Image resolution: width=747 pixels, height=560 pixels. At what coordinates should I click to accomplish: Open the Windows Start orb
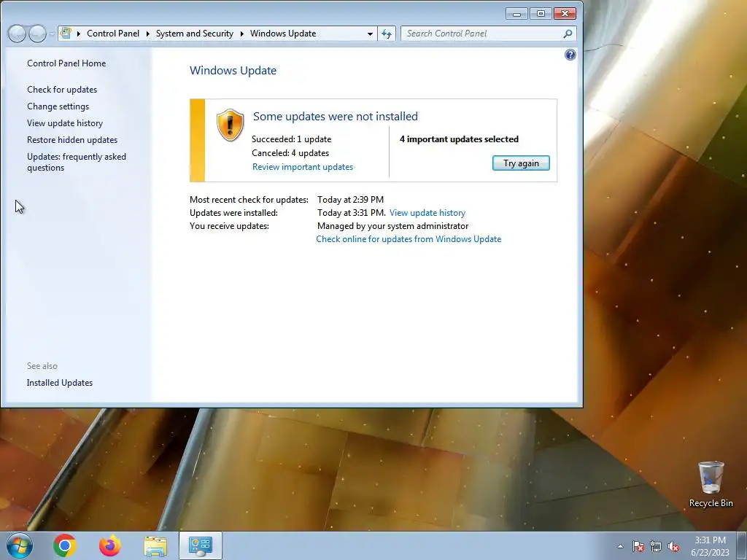(20, 545)
